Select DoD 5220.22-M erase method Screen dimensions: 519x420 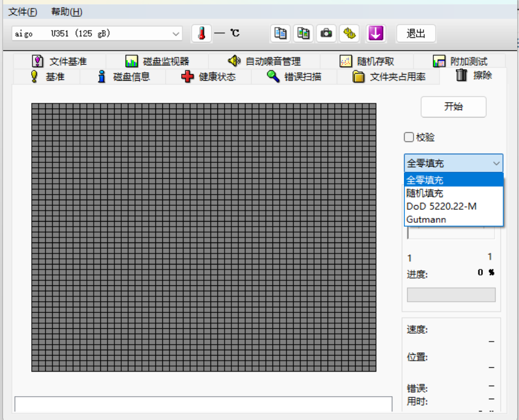point(454,206)
